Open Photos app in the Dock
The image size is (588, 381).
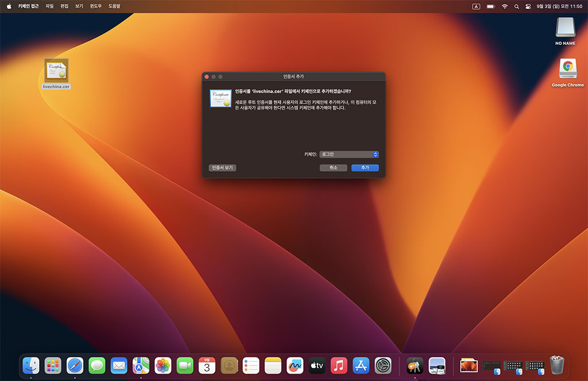pyautogui.click(x=163, y=365)
